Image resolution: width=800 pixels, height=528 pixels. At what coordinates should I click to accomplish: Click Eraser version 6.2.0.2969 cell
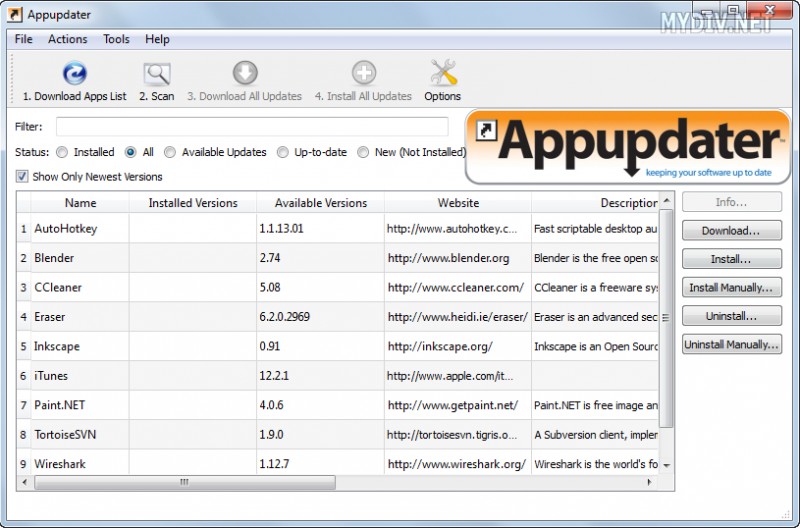[x=320, y=317]
